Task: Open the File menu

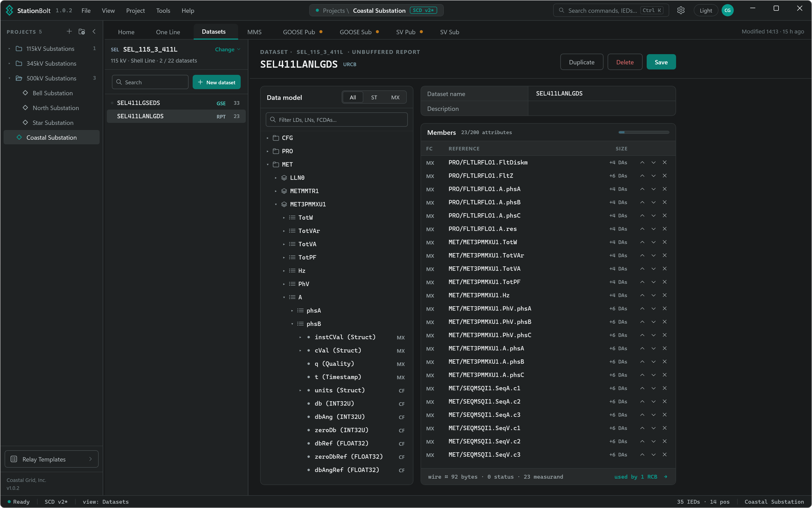Action: coord(86,10)
